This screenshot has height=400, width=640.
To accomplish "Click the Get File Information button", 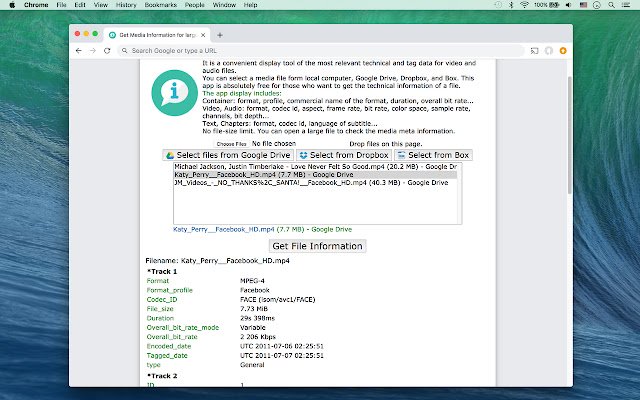I will pos(317,246).
